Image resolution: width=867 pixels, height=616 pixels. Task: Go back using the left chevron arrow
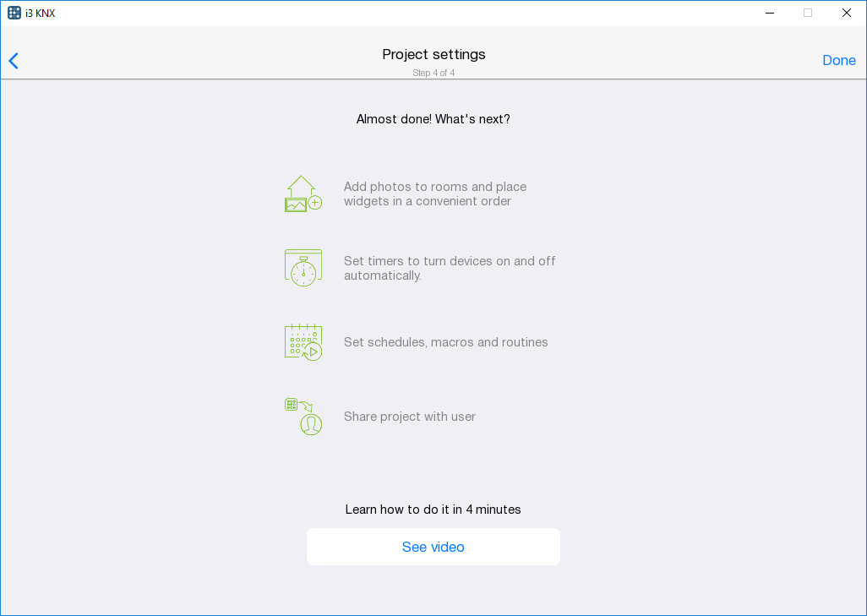point(14,61)
